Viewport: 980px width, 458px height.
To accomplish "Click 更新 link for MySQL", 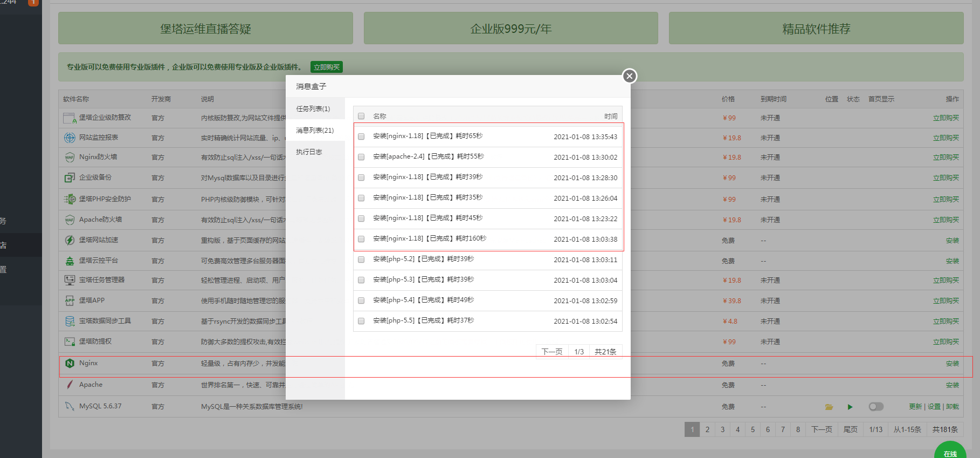I will click(915, 407).
